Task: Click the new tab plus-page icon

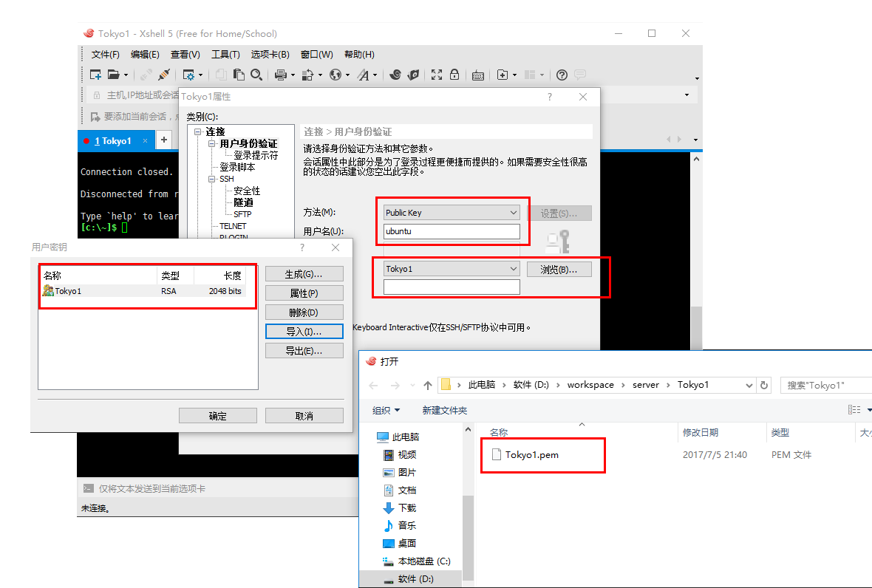Action: [503, 75]
